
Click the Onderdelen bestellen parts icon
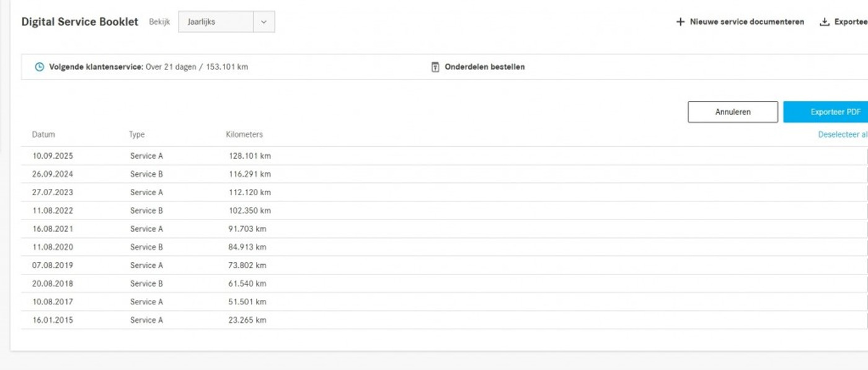tap(435, 67)
